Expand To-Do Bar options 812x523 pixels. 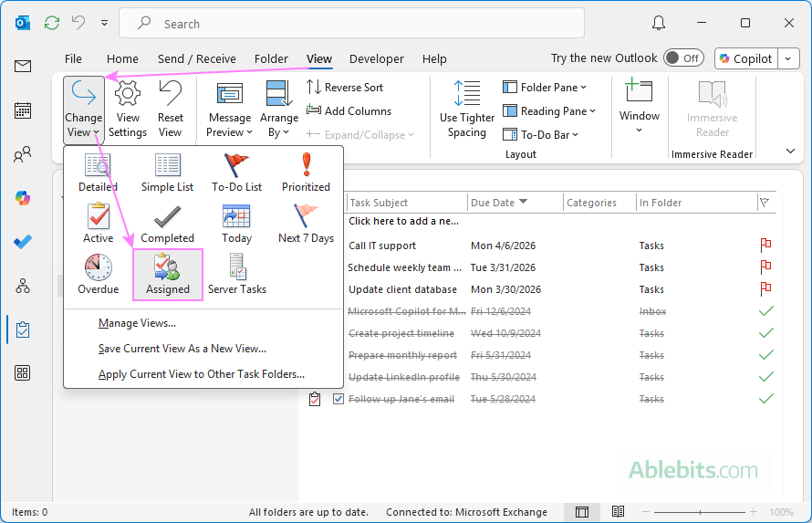click(x=541, y=135)
